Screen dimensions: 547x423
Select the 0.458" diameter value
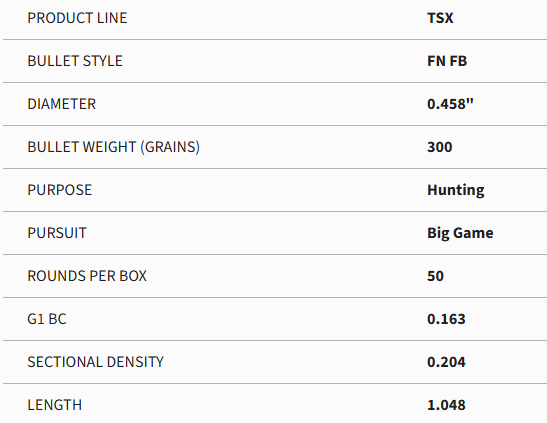click(450, 104)
